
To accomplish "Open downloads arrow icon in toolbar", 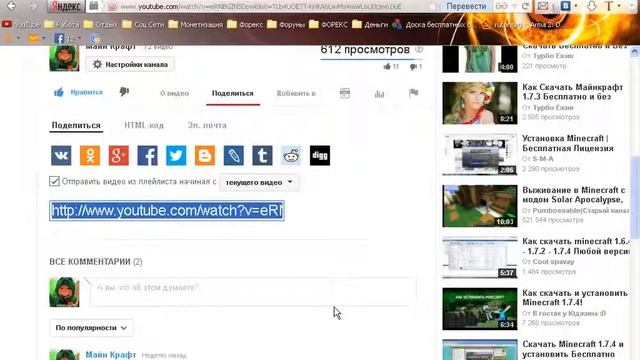I will [x=592, y=6].
